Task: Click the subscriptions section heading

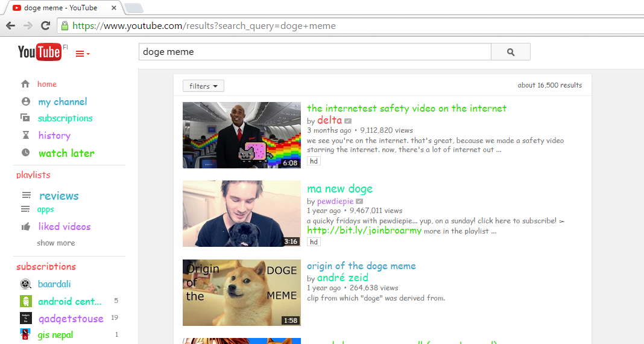Action: coord(46,266)
